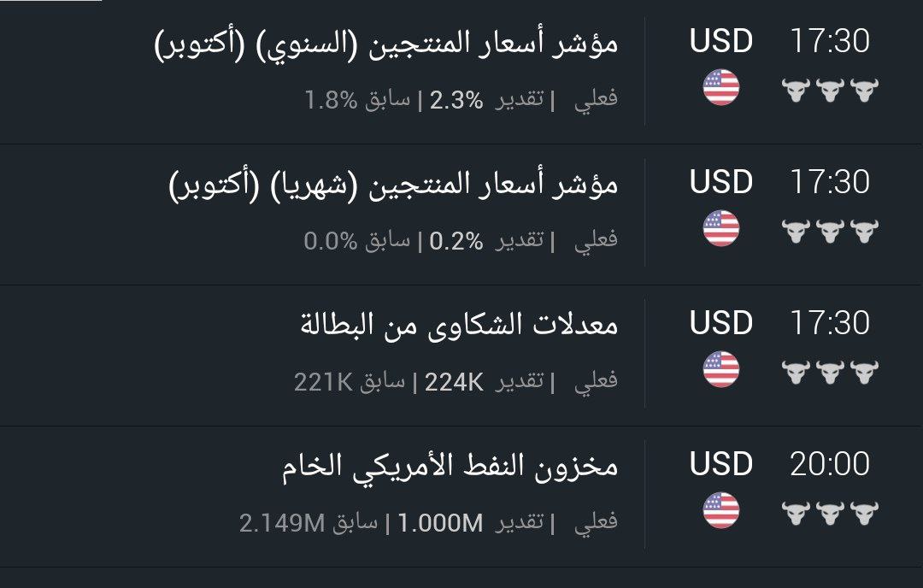
Task: Click the 17:30 time of jobless claims event
Action: click(829, 323)
